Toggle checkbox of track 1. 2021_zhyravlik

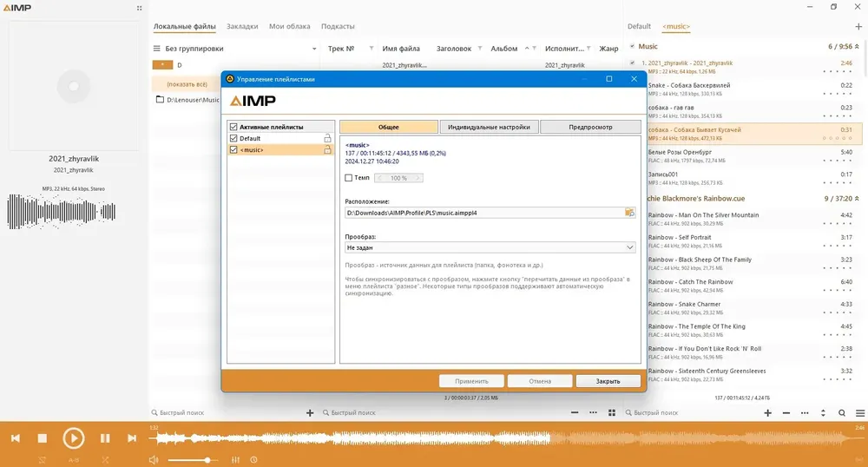[x=632, y=63]
